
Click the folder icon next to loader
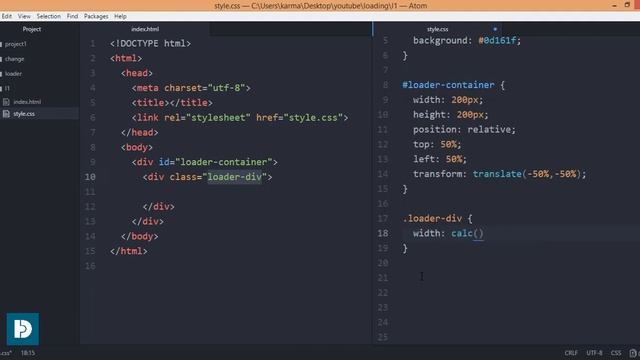1,74
